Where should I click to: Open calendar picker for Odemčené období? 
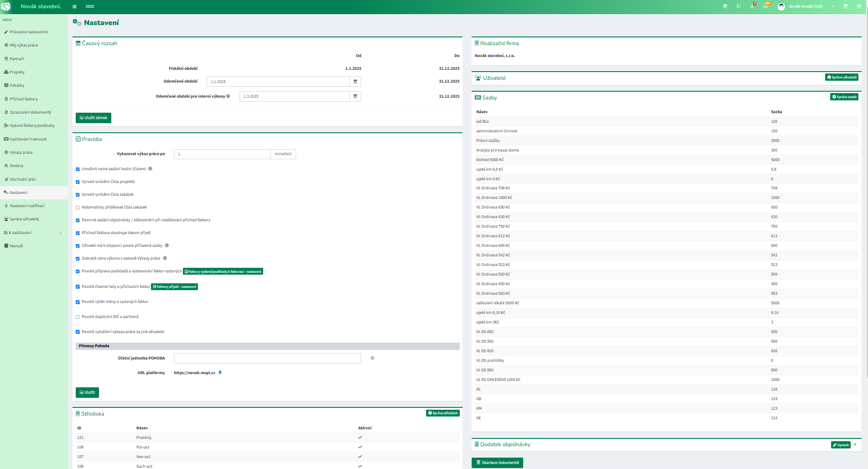355,82
